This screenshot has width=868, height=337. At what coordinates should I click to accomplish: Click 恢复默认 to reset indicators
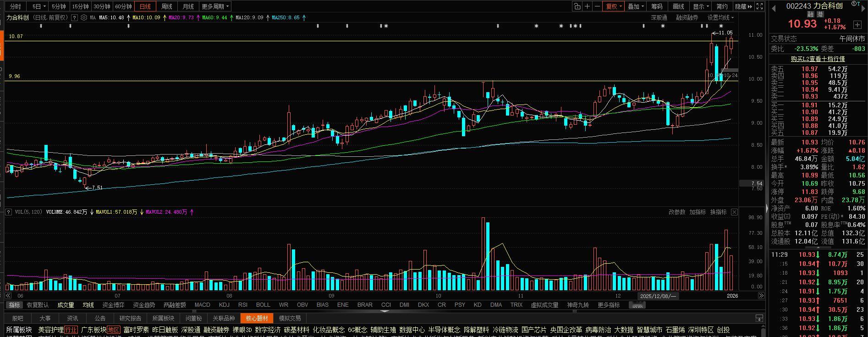click(x=38, y=305)
